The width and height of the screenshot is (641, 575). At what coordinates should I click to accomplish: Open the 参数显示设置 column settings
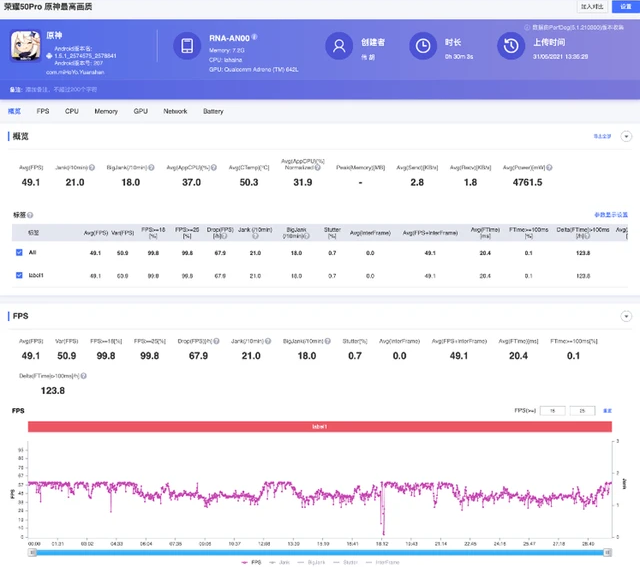(610, 215)
